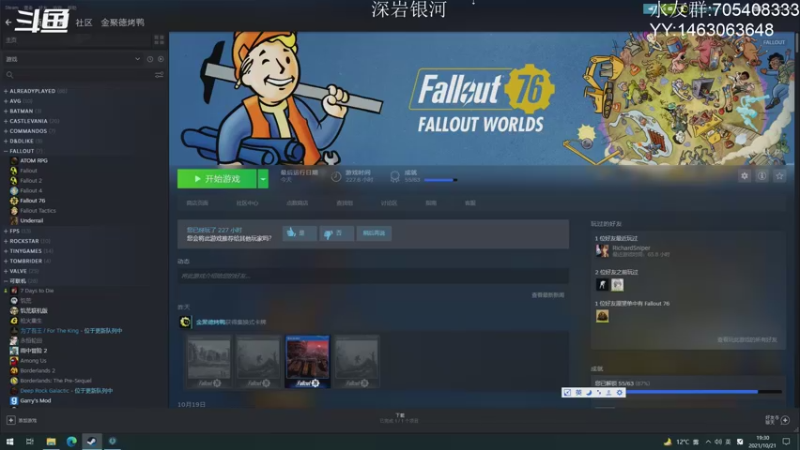
Task: Open the dropdown arrow beside the play button
Action: pos(263,179)
